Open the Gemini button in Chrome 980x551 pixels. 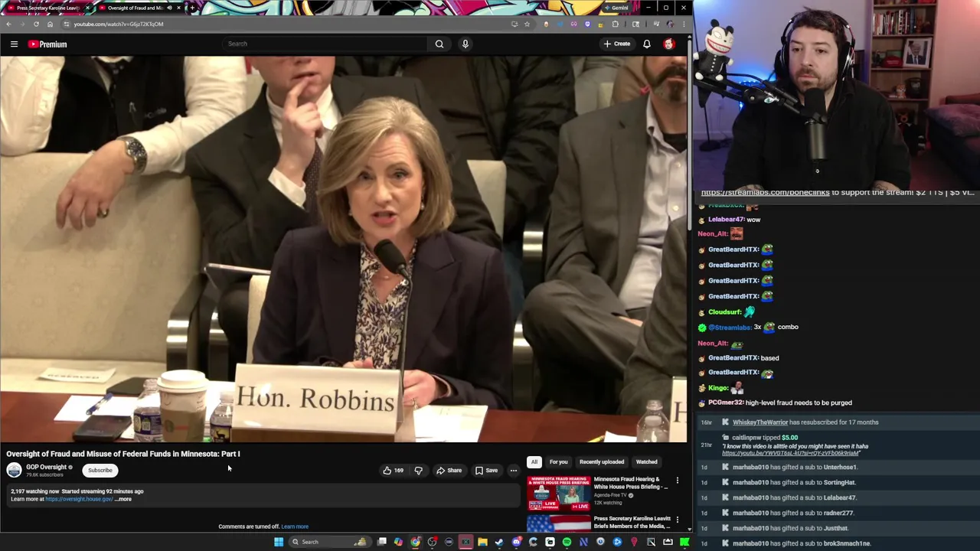(617, 8)
